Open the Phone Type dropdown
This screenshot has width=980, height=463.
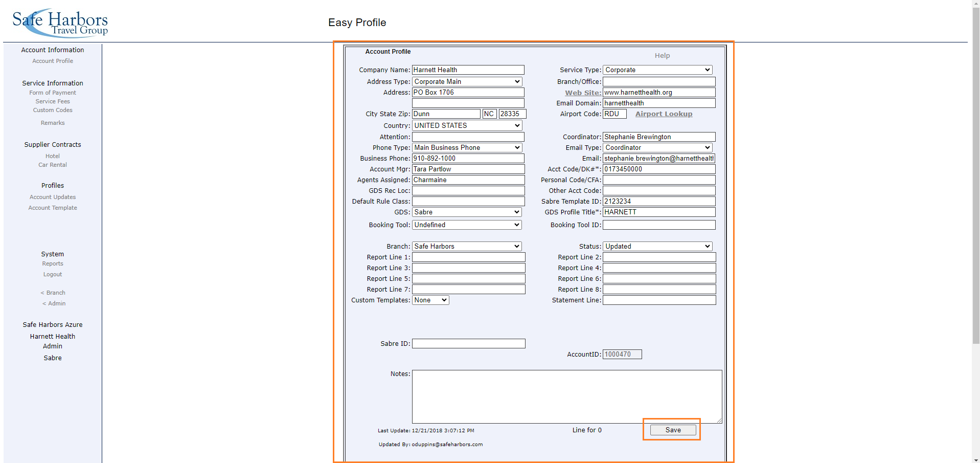pos(467,148)
